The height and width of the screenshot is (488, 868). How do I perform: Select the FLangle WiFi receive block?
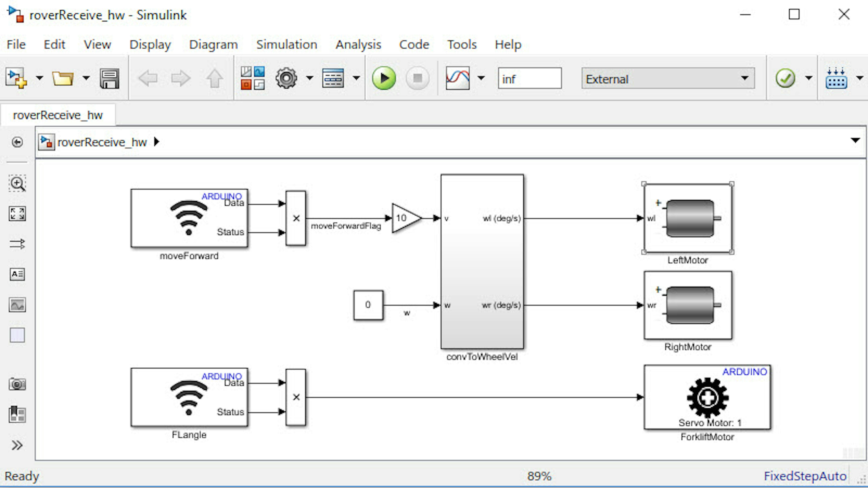(189, 397)
